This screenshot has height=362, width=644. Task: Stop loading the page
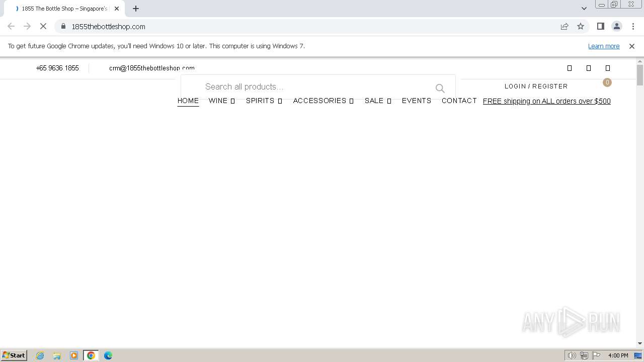43,26
